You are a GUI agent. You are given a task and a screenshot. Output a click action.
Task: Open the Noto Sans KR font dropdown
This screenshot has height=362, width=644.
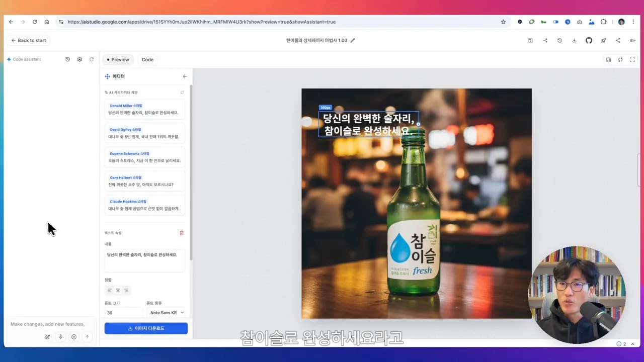coord(167,313)
